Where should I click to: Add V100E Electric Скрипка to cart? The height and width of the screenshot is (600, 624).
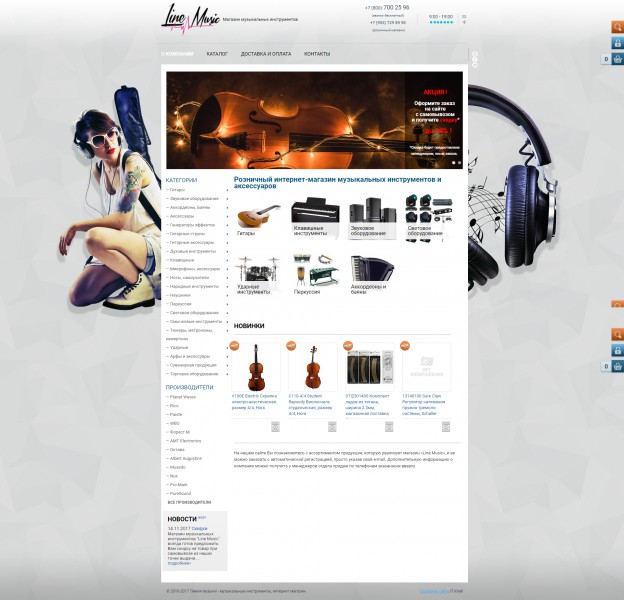tap(275, 427)
